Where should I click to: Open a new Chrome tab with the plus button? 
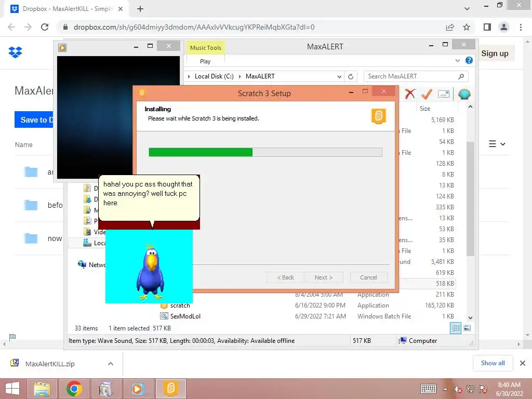pos(140,9)
